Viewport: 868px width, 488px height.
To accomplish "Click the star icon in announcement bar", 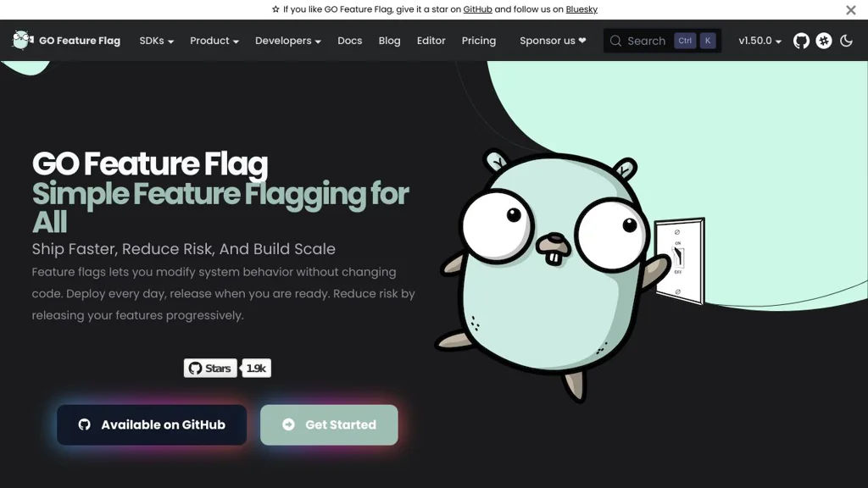I will [275, 9].
